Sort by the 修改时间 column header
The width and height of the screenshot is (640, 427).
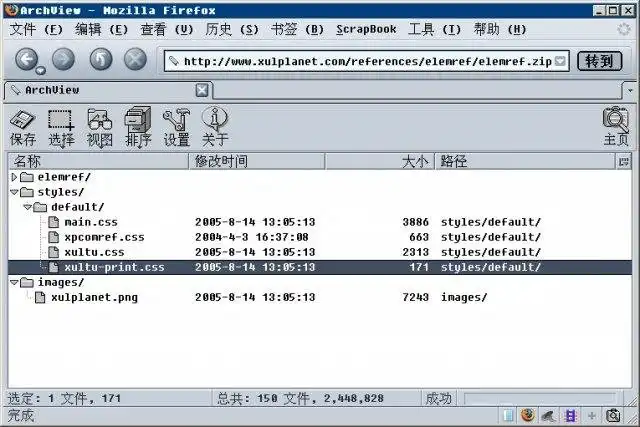(x=257, y=161)
